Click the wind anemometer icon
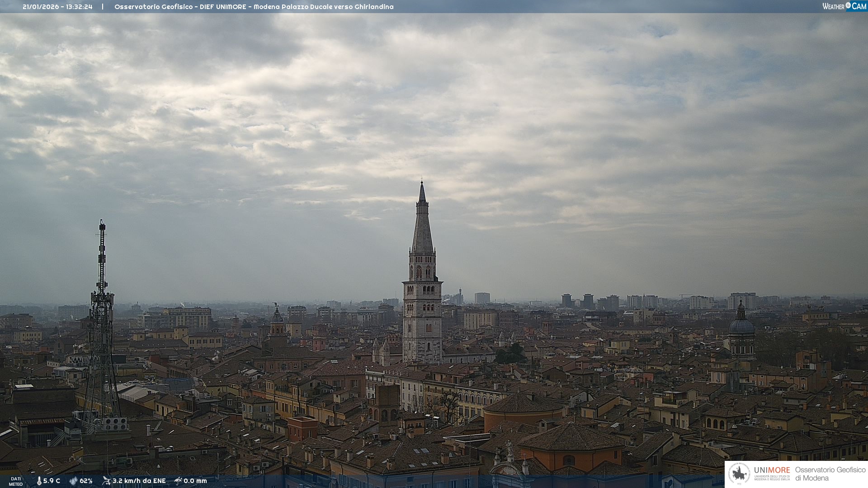Screen dimensions: 868x488 click(106, 481)
